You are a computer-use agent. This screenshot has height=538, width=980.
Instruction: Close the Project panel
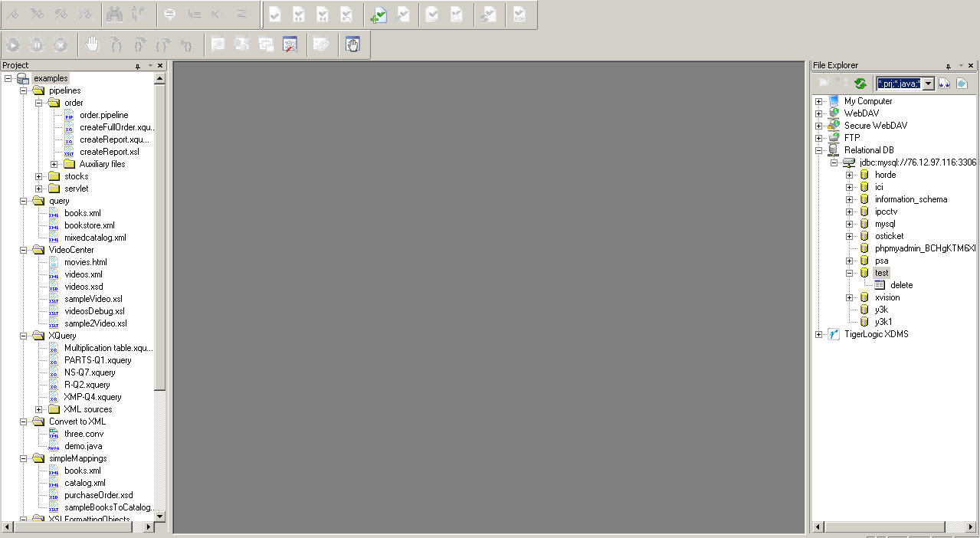point(159,66)
